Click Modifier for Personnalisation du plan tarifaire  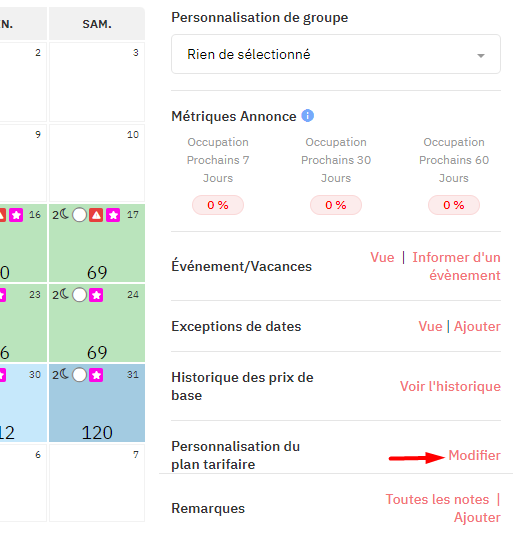tap(474, 455)
